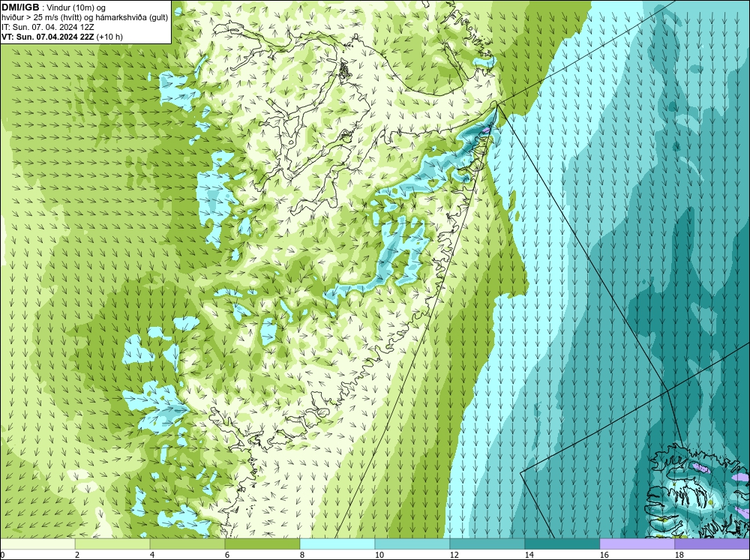Click the scale label '4'
The width and height of the screenshot is (750, 560).
click(152, 555)
